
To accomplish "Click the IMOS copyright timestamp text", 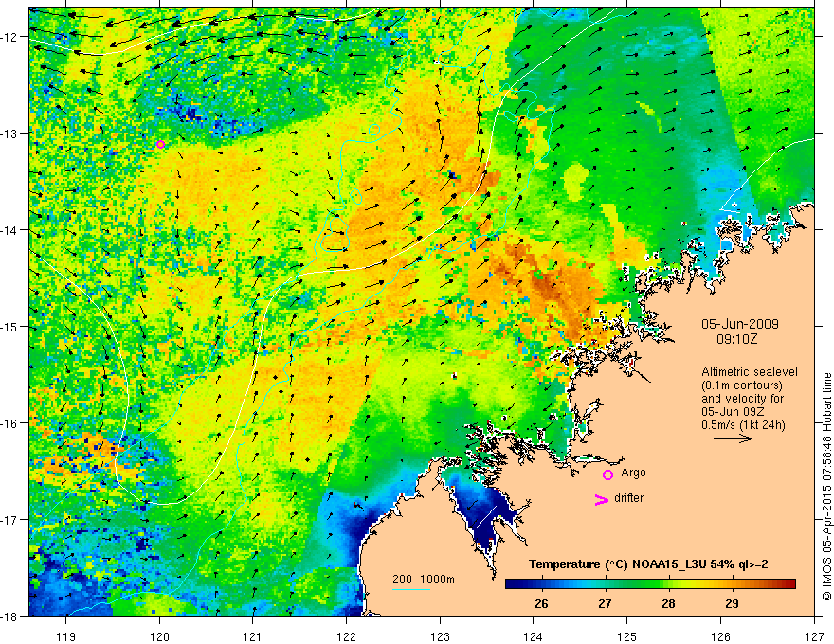I will pos(827,487).
